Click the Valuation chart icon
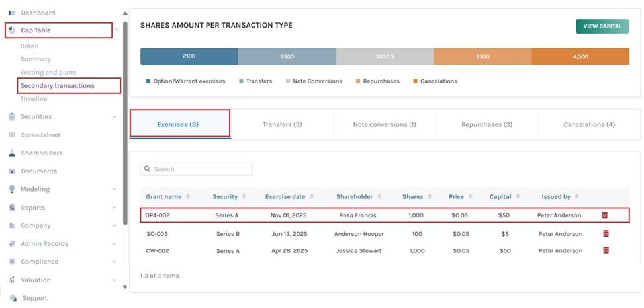The width and height of the screenshot is (644, 308). (x=12, y=280)
